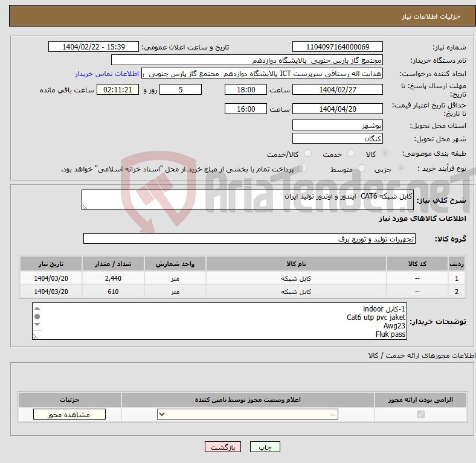This screenshot has width=476, height=463.
Task: Click الزامی بودن ارائه مجوز header
Action: point(420,400)
